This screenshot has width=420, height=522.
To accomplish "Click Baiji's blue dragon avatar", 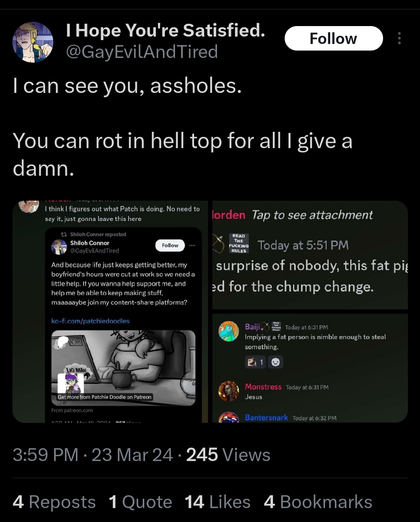I will click(x=229, y=331).
